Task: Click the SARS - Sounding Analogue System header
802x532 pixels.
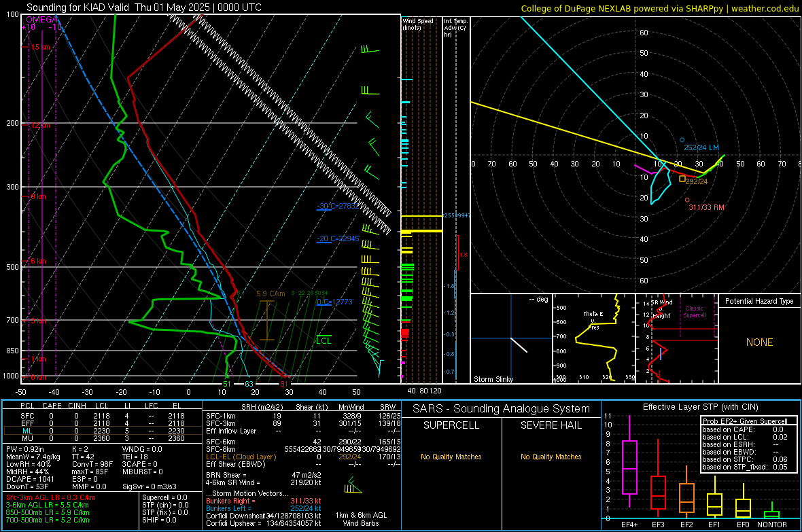Action: click(502, 408)
